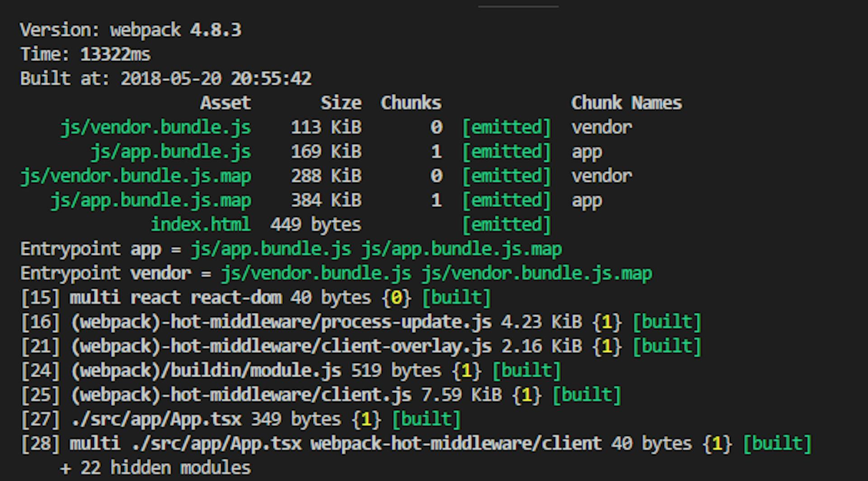Click the [built] tag on line [15]
This screenshot has width=868, height=481.
456,298
